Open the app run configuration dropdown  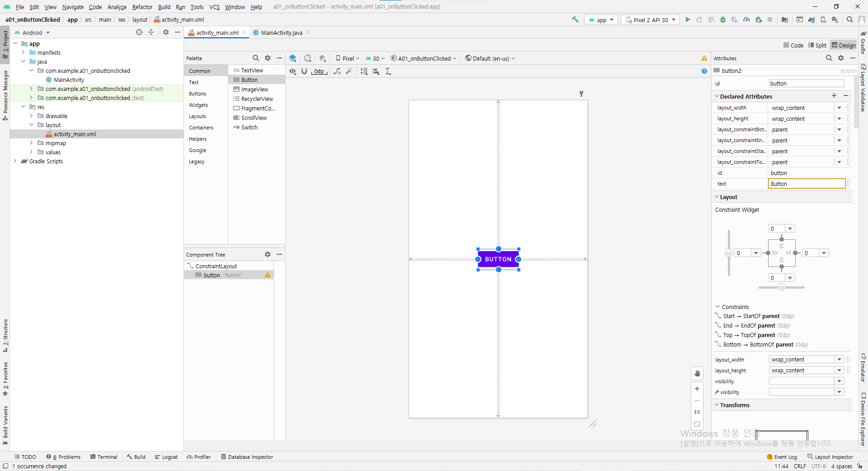(601, 19)
